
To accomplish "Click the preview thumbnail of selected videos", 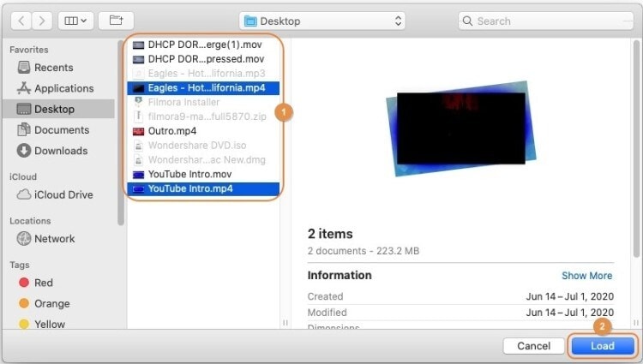I will tap(461, 128).
